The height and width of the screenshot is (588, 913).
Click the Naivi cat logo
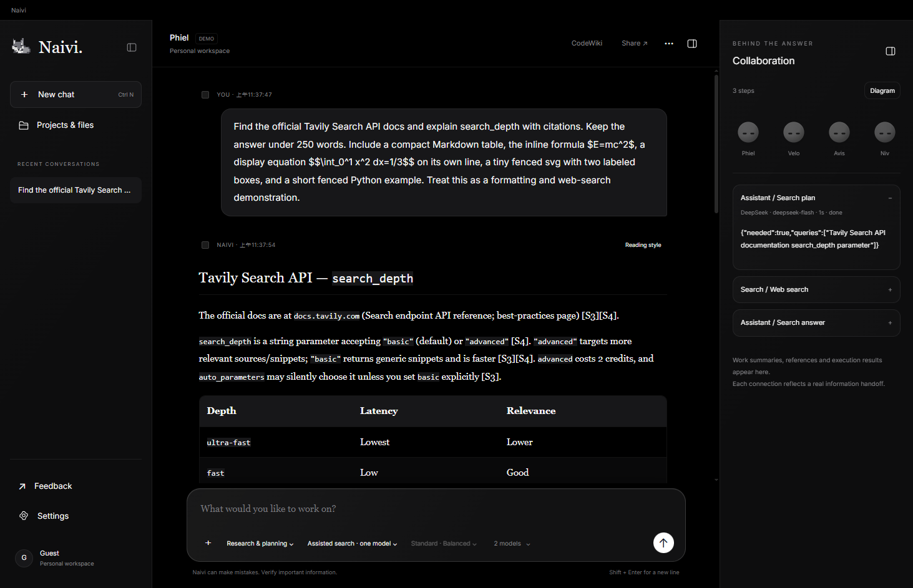[21, 46]
